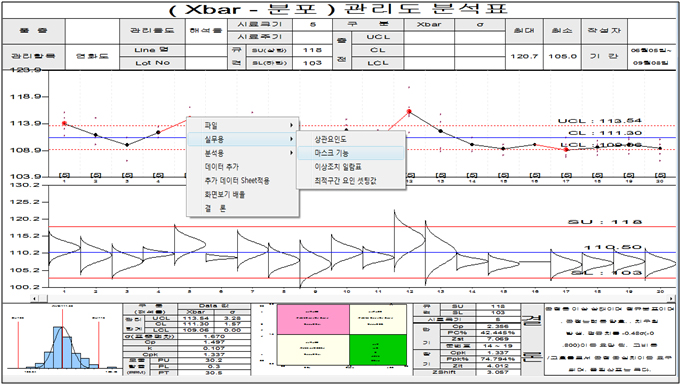This screenshot has height=385, width=682.
Task: Expand the 분석용 submenu arrow
Action: click(291, 153)
